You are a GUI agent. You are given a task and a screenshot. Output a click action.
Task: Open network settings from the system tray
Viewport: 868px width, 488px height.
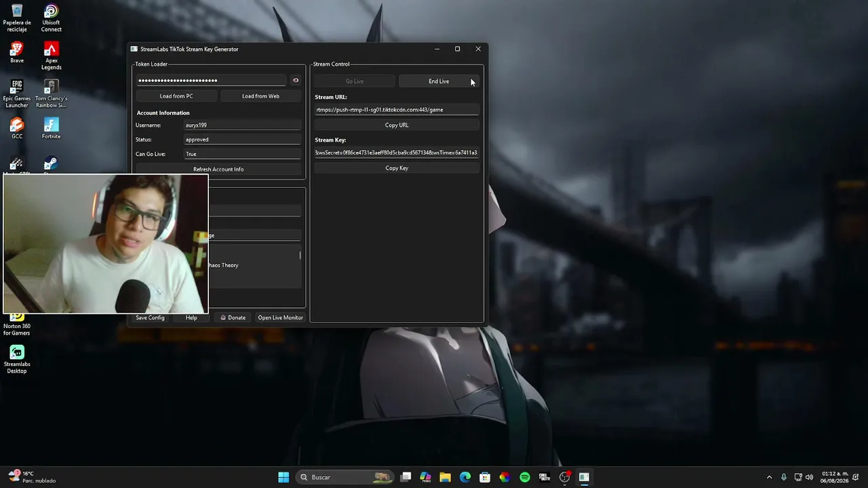click(x=798, y=477)
